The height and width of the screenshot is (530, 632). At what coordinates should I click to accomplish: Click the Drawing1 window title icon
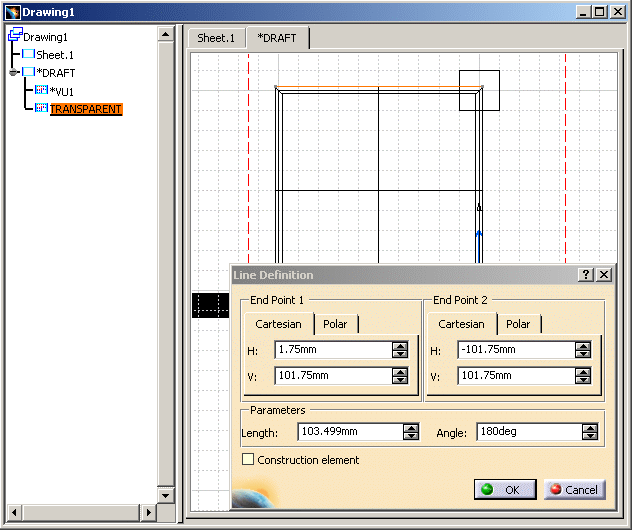pyautogui.click(x=12, y=11)
